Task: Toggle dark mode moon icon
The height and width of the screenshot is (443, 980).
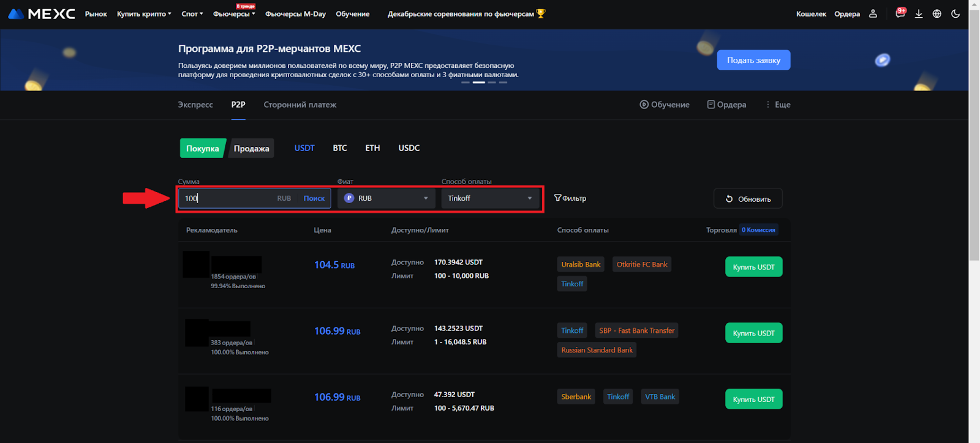Action: click(x=956, y=13)
